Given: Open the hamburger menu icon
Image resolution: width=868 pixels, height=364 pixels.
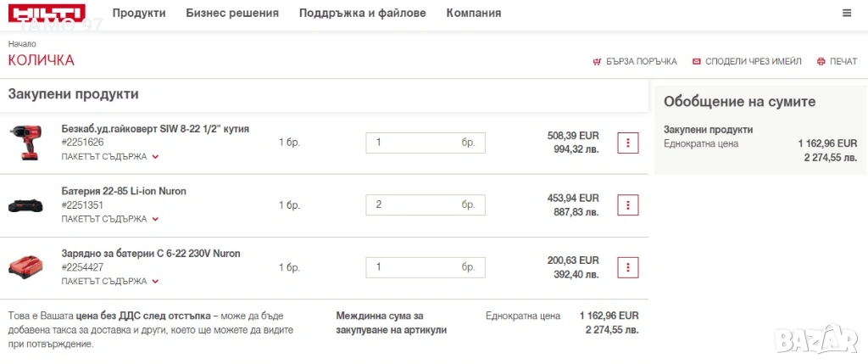Looking at the screenshot, I should click(x=847, y=13).
